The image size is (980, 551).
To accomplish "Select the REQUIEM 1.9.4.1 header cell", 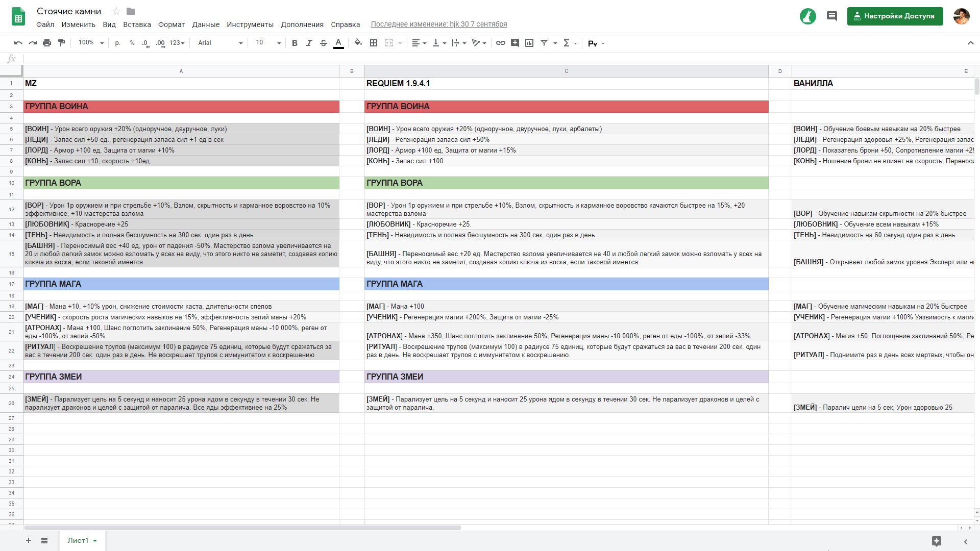I will [566, 83].
